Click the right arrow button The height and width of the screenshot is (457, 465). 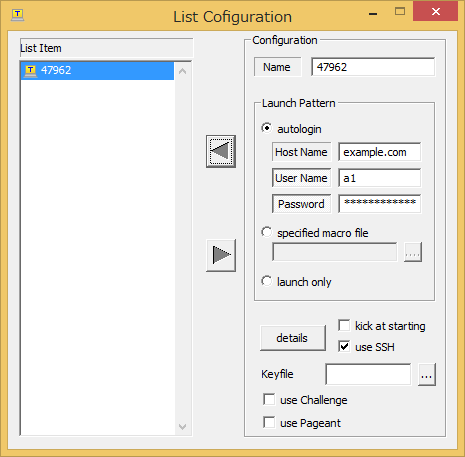click(221, 255)
